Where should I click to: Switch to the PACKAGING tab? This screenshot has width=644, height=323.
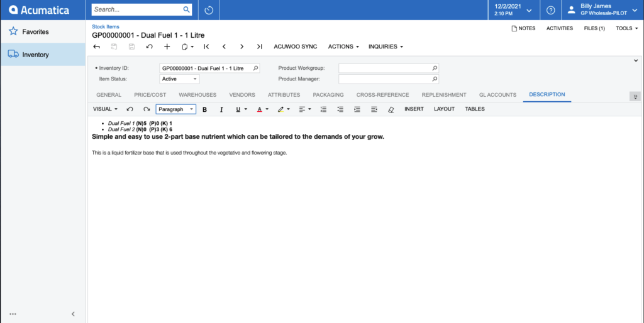[328, 95]
